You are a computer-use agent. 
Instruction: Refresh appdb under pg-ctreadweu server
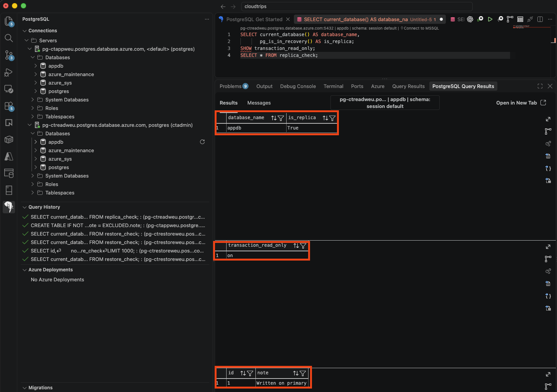pyautogui.click(x=202, y=142)
